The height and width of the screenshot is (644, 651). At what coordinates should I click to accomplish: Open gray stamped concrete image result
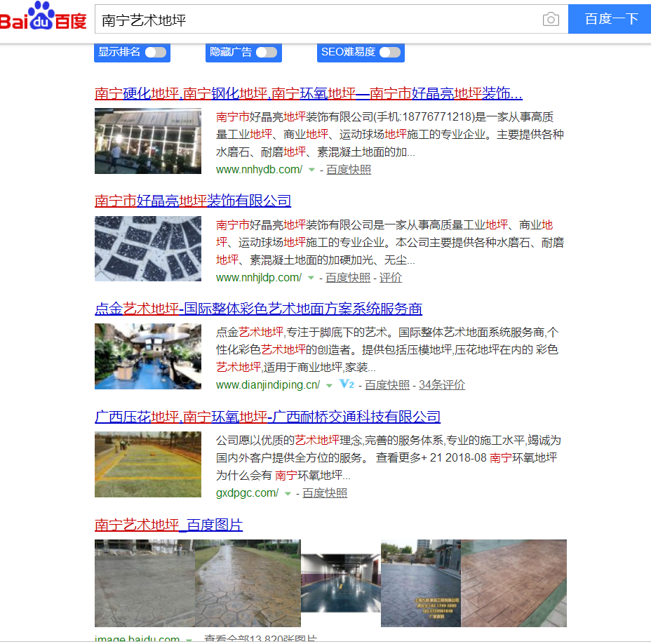point(145,584)
